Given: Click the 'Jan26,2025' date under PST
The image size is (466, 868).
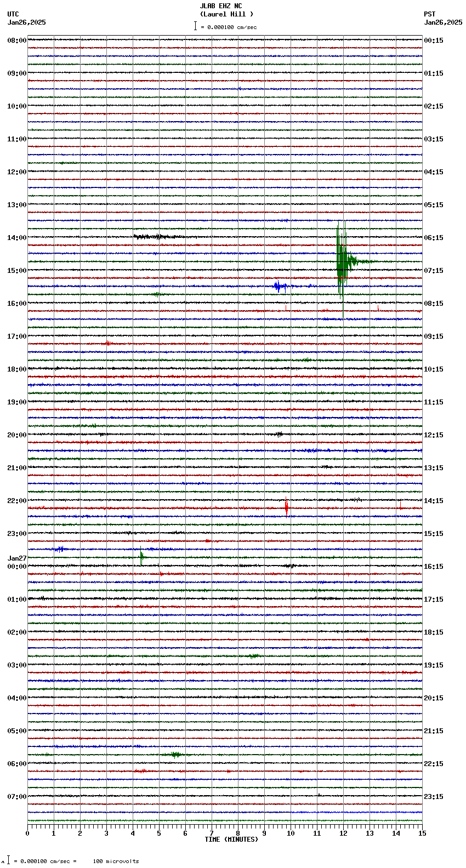Looking at the screenshot, I should [x=443, y=22].
